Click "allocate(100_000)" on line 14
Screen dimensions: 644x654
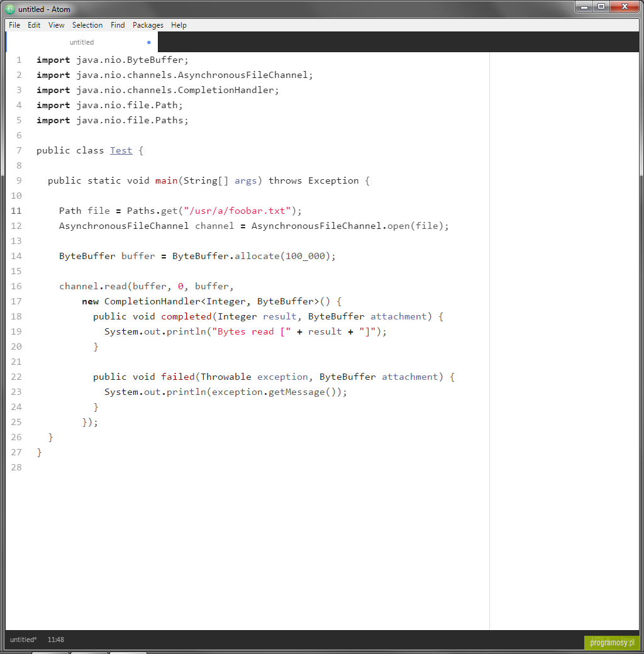(282, 256)
